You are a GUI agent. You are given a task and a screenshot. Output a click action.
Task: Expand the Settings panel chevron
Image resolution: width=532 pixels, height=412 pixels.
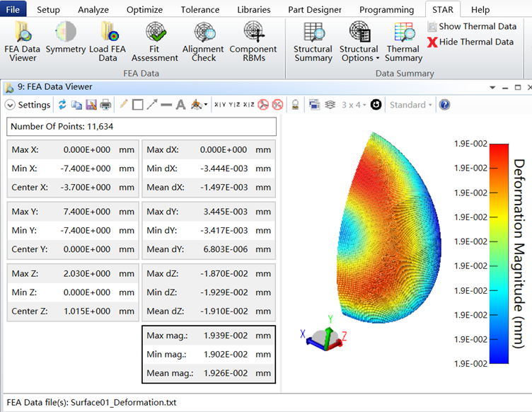10,105
